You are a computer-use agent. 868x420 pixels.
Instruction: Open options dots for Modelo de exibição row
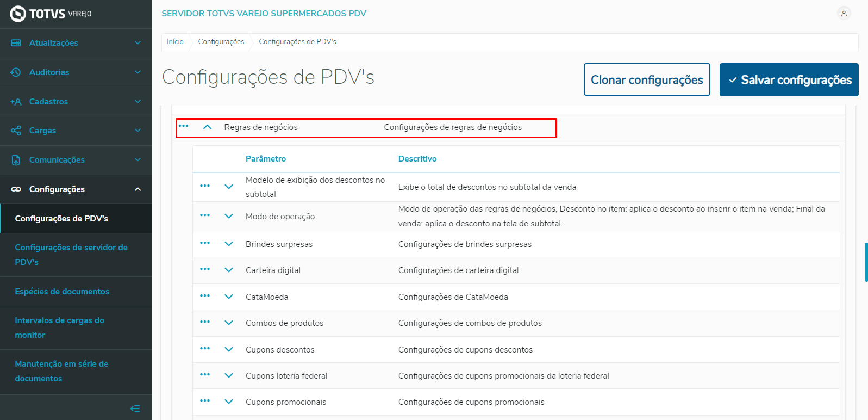tap(205, 186)
